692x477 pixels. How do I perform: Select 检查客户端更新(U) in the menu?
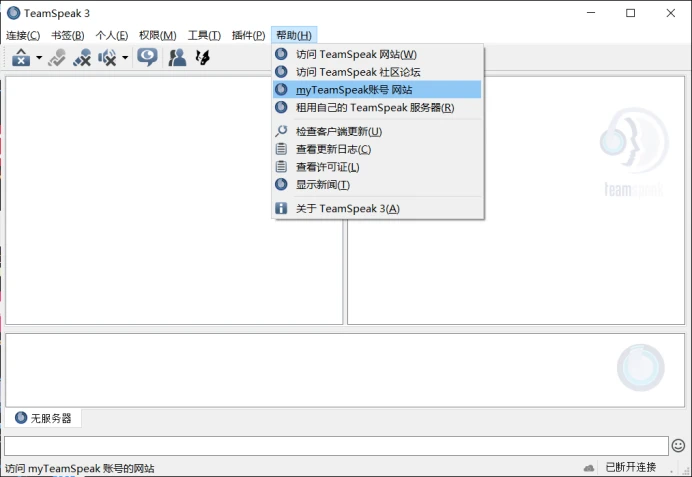click(377, 131)
